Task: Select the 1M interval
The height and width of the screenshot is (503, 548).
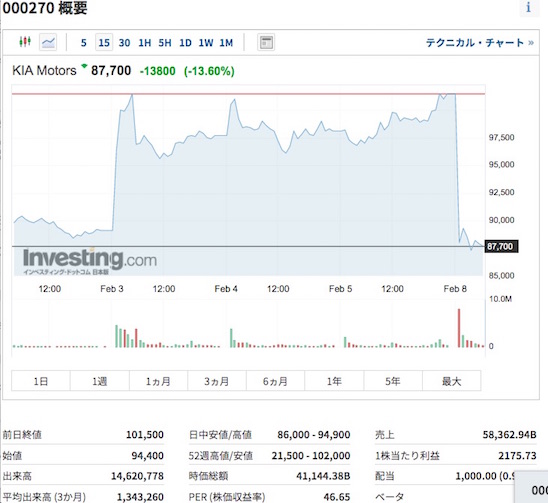Action: pos(226,43)
